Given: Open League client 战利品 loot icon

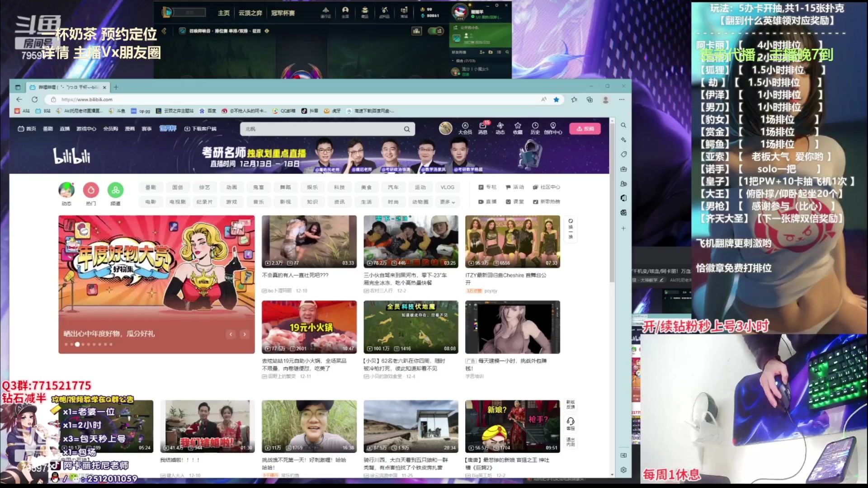Looking at the screenshot, I should [x=384, y=12].
